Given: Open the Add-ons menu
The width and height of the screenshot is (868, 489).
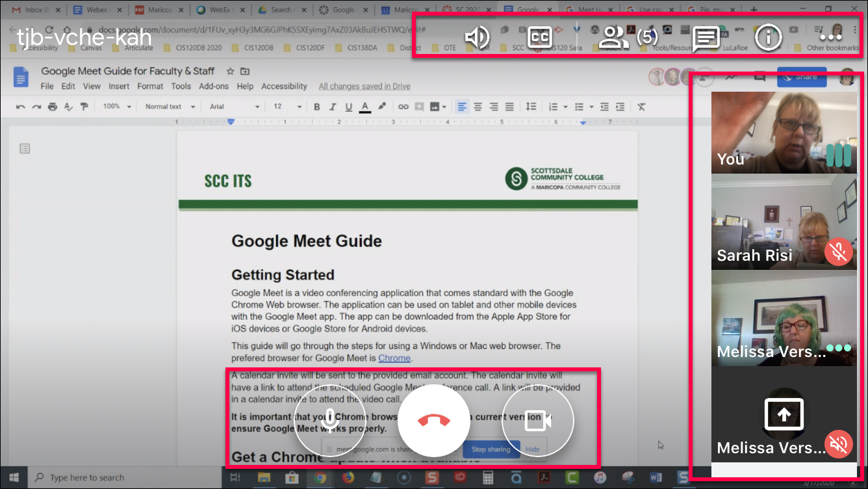Looking at the screenshot, I should click(x=214, y=86).
